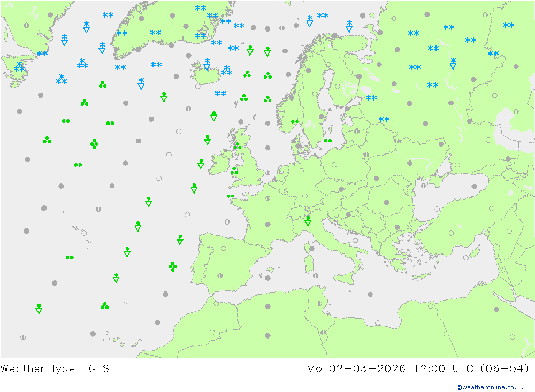Viewport: 535px width, 392px height.
Task: Click the half-filled circle over northern France
Action: tap(268, 198)
